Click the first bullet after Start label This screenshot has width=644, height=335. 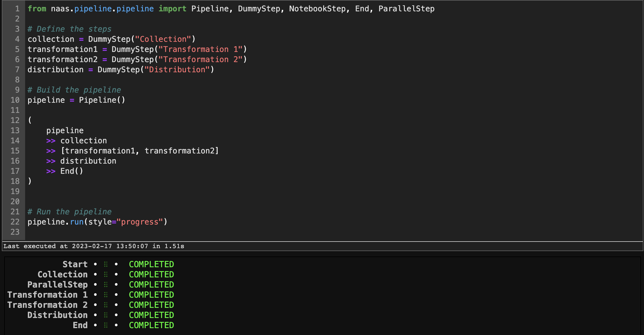point(95,264)
